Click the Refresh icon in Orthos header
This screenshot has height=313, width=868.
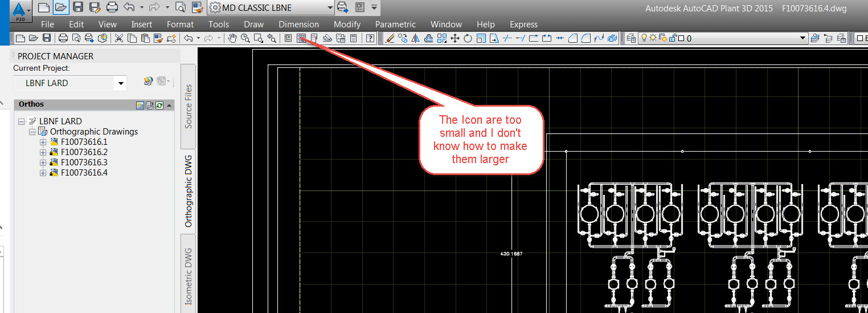click(160, 105)
